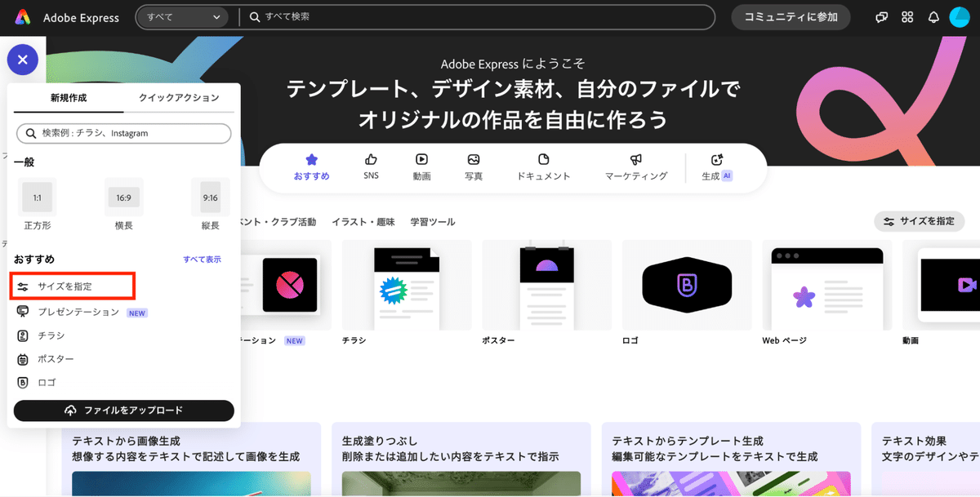Image resolution: width=980 pixels, height=497 pixels.
Task: Open the apps grid icon
Action: (907, 17)
